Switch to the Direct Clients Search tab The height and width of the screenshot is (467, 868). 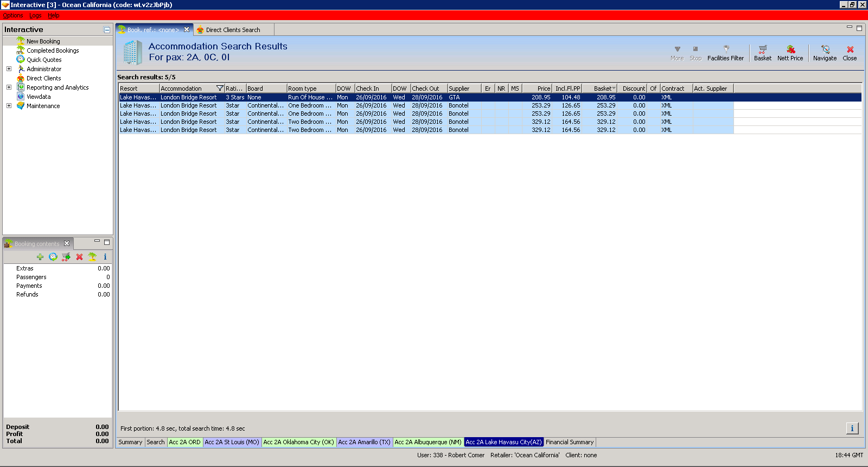tap(233, 30)
